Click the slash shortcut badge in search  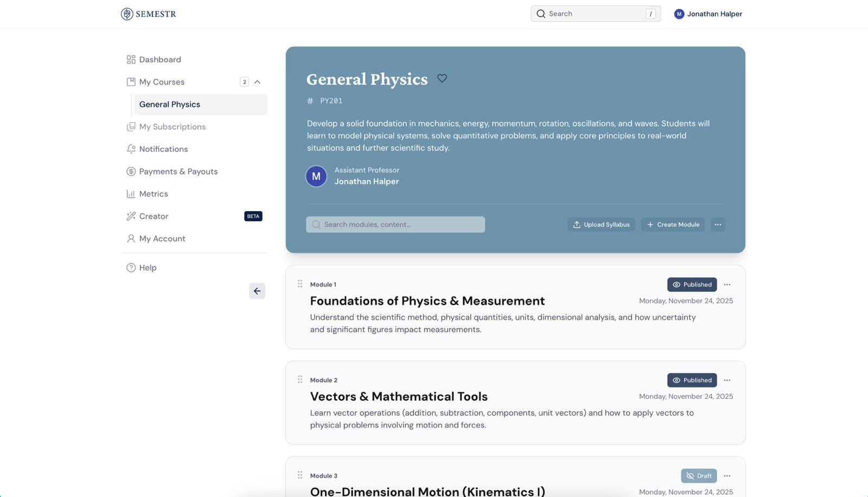pos(650,14)
